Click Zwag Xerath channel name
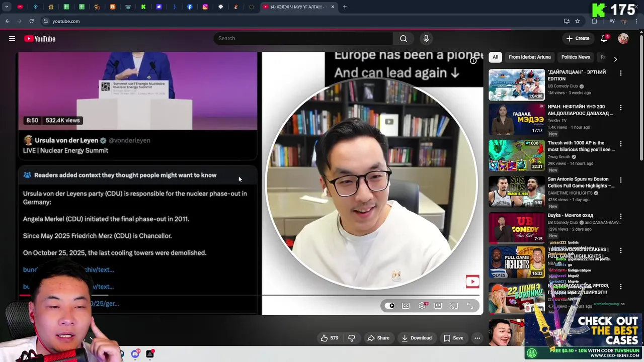Screen dimensions: 644x362 (x=559, y=156)
